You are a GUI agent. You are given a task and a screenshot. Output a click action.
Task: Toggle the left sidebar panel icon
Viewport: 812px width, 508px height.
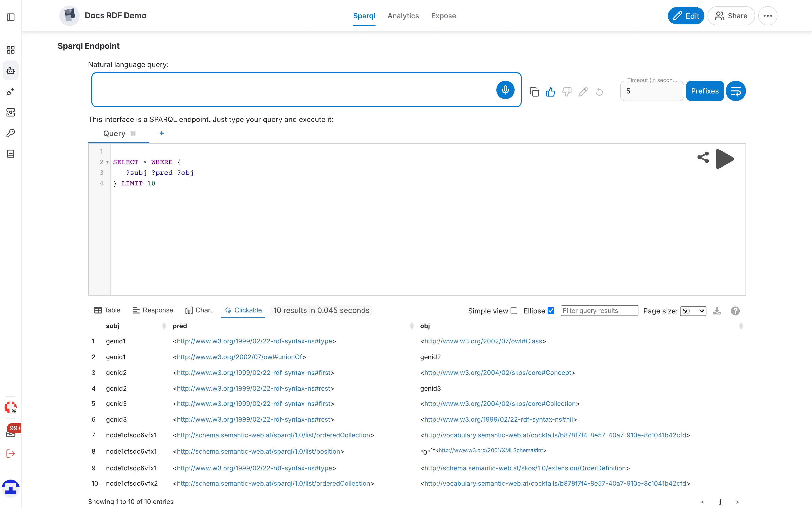coord(11,17)
